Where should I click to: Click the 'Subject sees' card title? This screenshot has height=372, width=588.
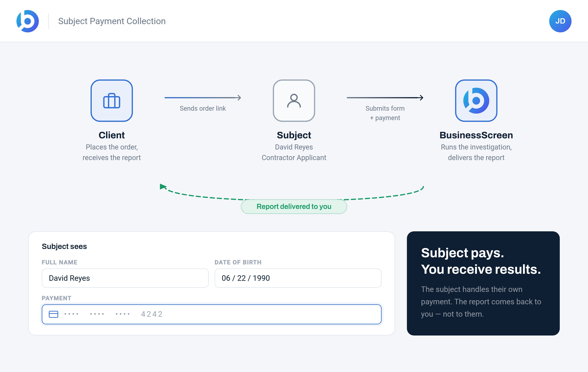[x=64, y=246]
